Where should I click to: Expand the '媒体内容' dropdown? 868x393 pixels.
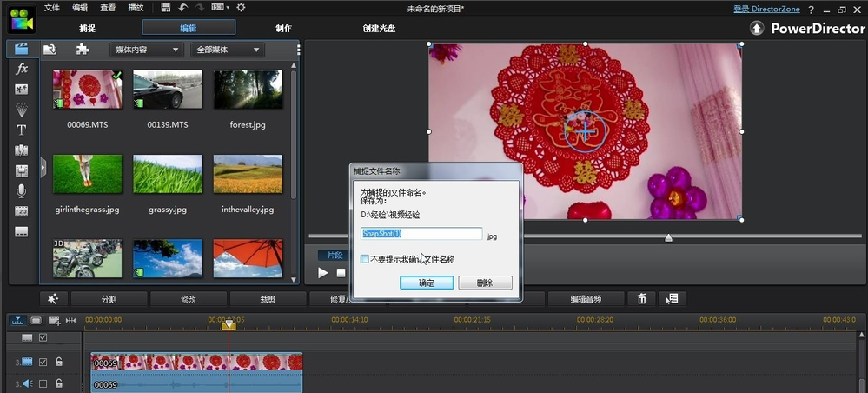click(145, 50)
